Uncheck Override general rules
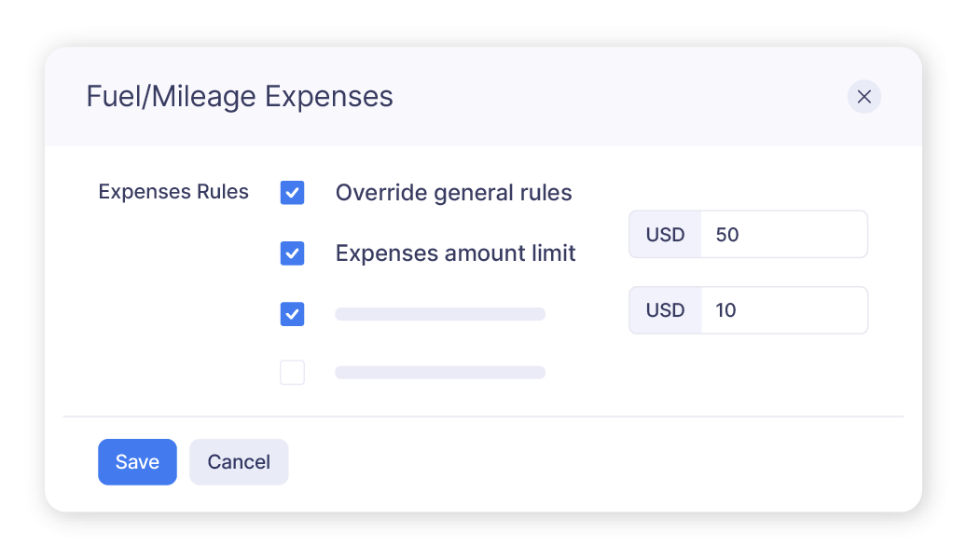967x560 pixels. pyautogui.click(x=292, y=193)
